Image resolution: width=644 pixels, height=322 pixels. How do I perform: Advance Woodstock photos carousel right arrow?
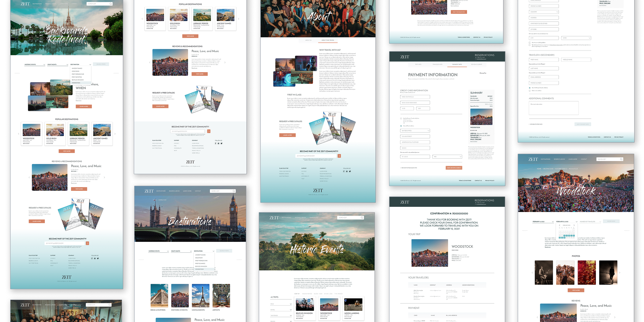620,273
